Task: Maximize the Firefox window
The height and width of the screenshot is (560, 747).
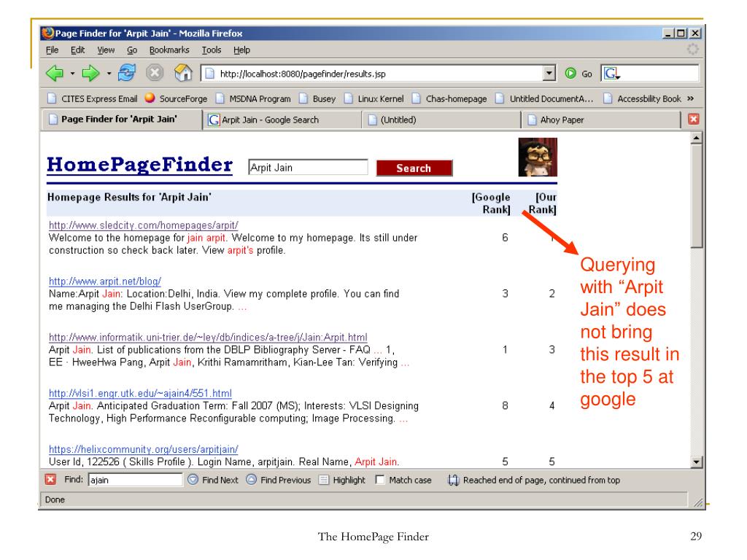Action: (682, 34)
